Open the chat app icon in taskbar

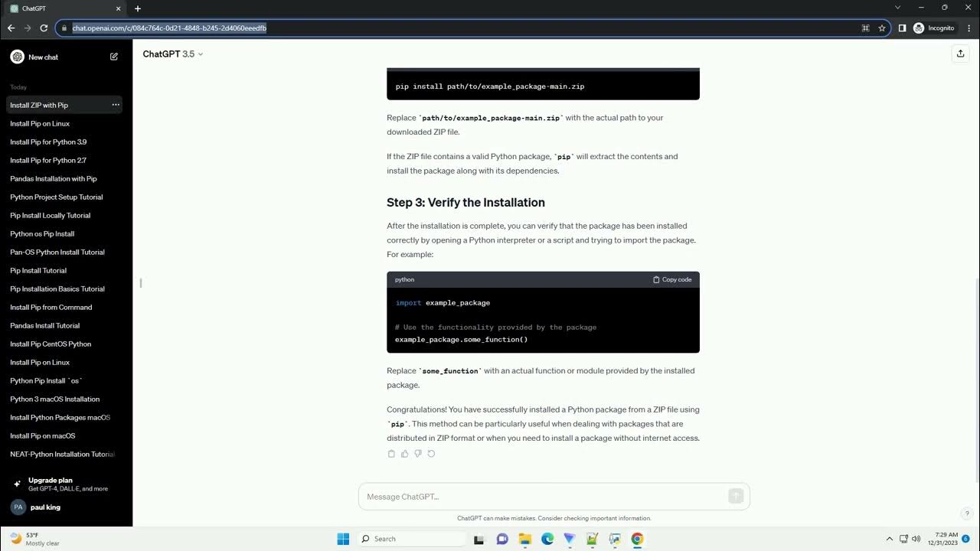pyautogui.click(x=502, y=539)
